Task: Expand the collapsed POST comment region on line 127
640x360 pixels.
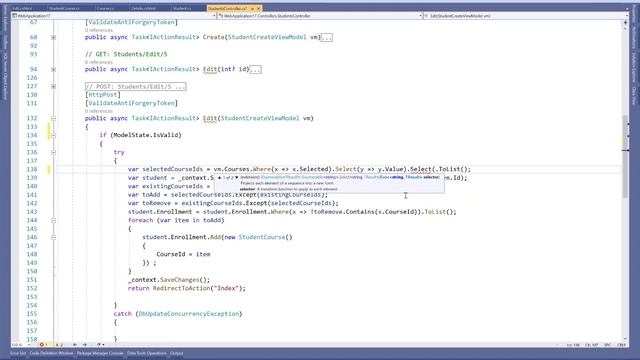Action: pos(53,86)
